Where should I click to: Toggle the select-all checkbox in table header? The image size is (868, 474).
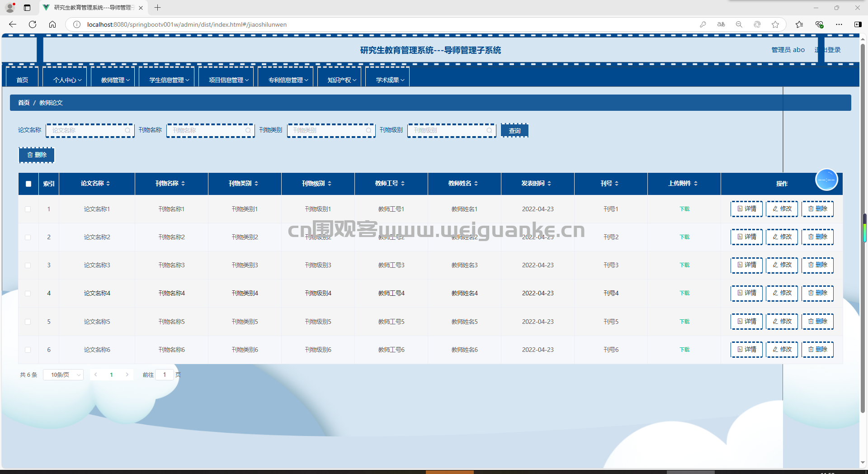point(28,184)
